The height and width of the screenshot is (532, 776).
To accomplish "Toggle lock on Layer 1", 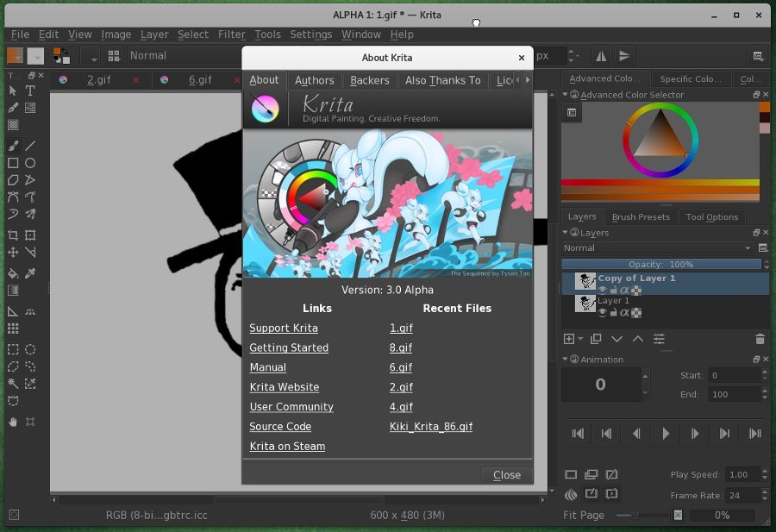I will pos(613,312).
